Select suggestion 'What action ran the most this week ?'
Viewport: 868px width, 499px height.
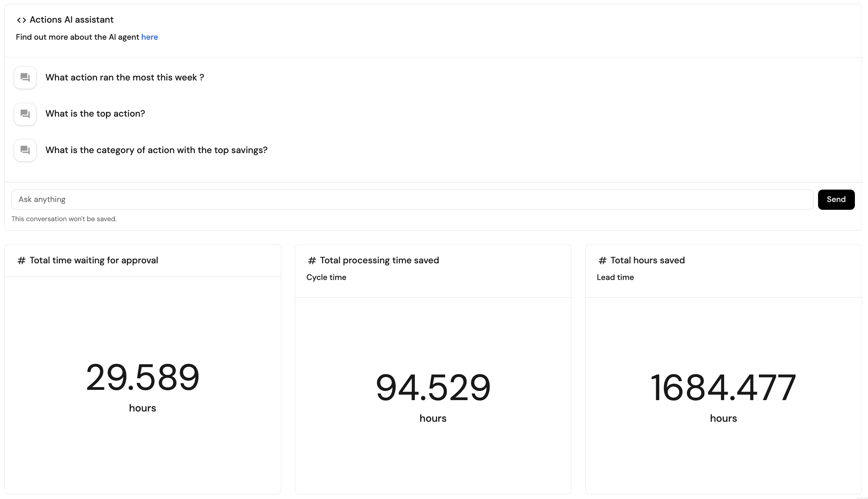coord(125,78)
